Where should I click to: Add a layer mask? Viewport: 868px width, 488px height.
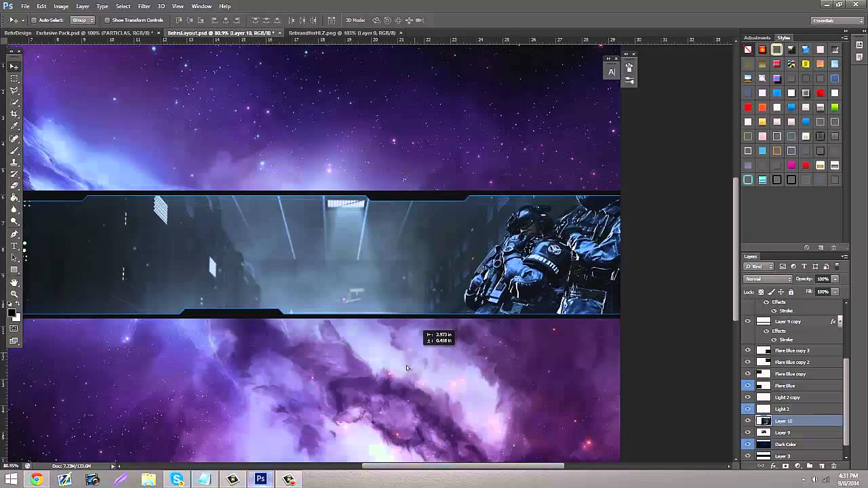point(785,466)
